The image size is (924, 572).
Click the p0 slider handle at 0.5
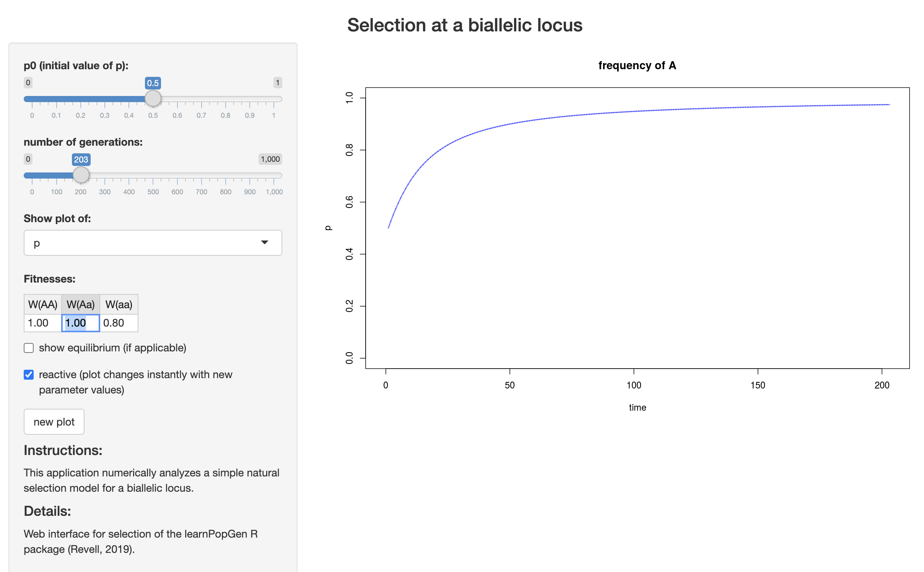pyautogui.click(x=153, y=99)
